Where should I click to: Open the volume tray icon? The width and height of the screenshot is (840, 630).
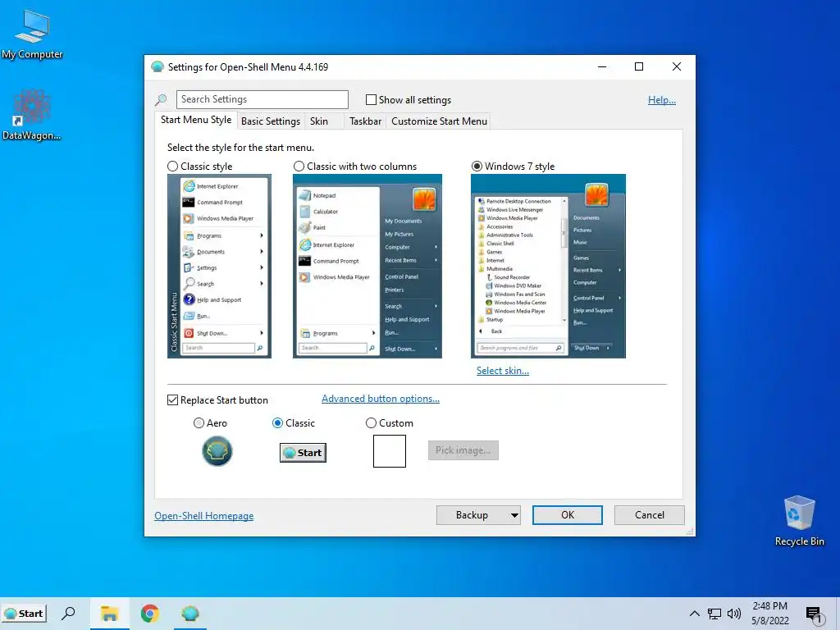point(734,614)
